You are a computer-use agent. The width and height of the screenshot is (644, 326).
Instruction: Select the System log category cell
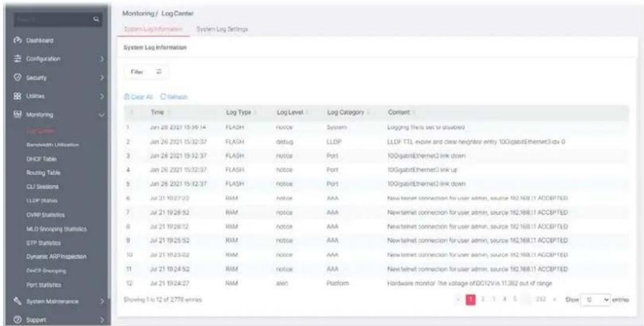coord(337,127)
